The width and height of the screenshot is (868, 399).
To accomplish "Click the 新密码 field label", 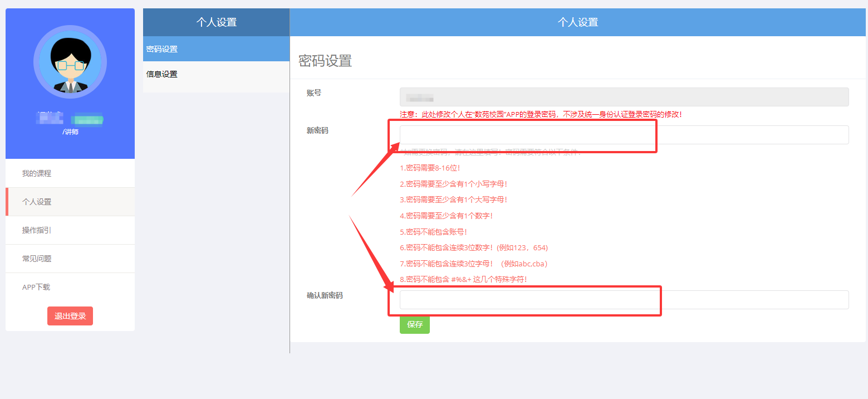I will pos(317,130).
